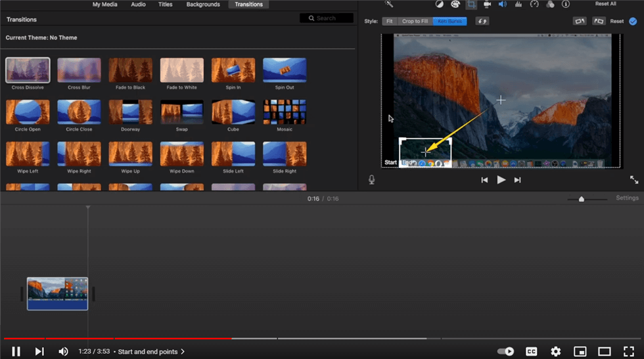Click the Reset crop button
This screenshot has width=644, height=359.
[616, 22]
